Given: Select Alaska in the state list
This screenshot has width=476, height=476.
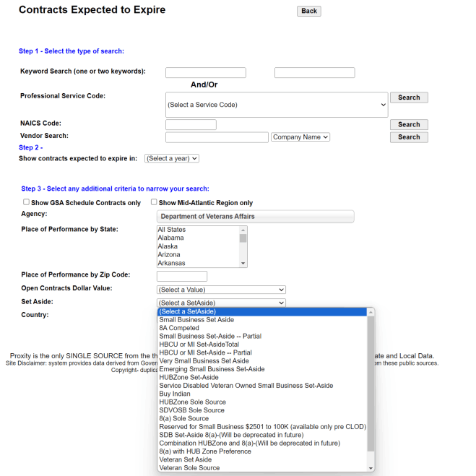Looking at the screenshot, I should (198, 246).
